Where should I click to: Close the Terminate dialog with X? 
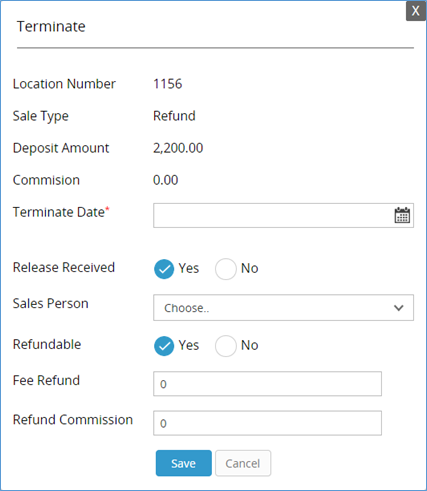[415, 11]
